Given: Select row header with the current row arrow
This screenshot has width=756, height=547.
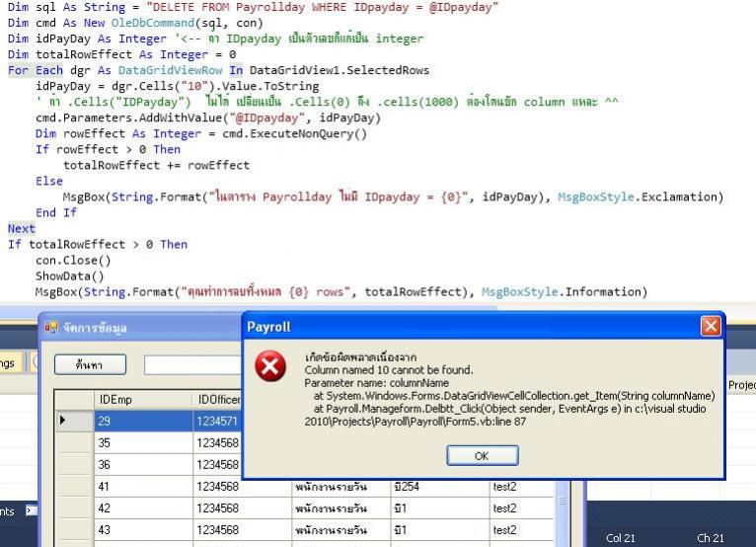Looking at the screenshot, I should [x=74, y=421].
